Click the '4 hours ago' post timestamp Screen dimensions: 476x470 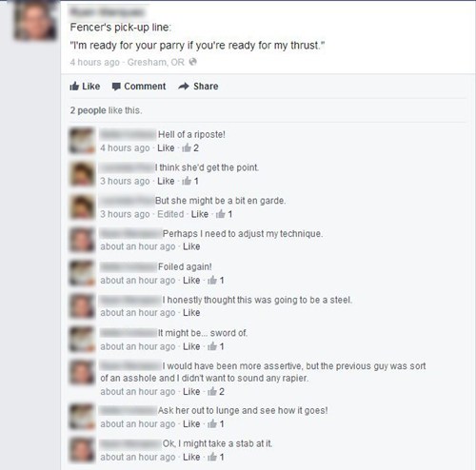click(x=95, y=62)
